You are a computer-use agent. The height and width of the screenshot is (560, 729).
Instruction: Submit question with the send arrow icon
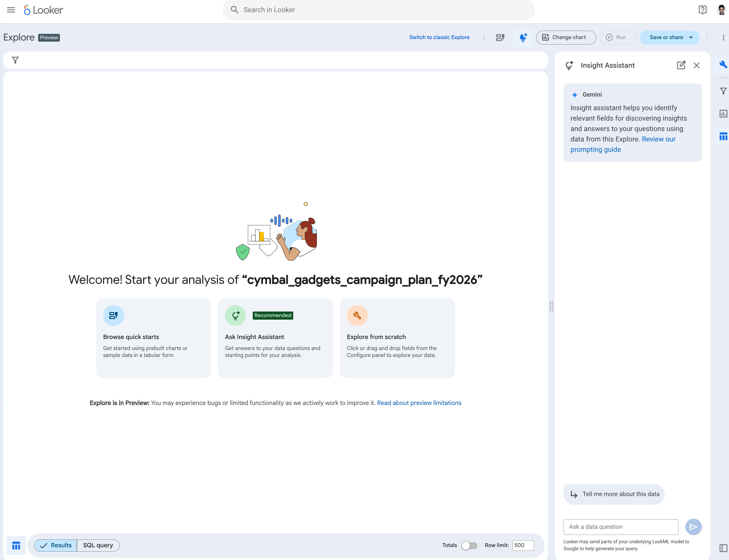[693, 527]
